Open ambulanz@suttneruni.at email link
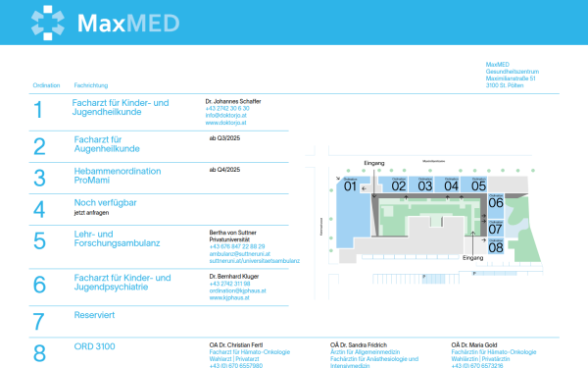 (240, 254)
